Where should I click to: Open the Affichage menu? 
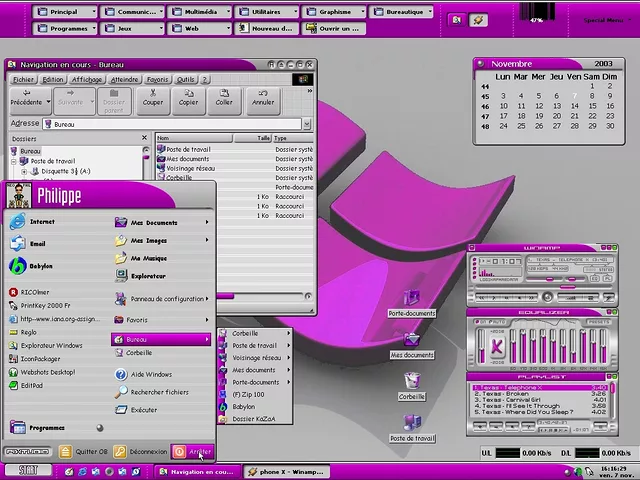click(x=87, y=79)
